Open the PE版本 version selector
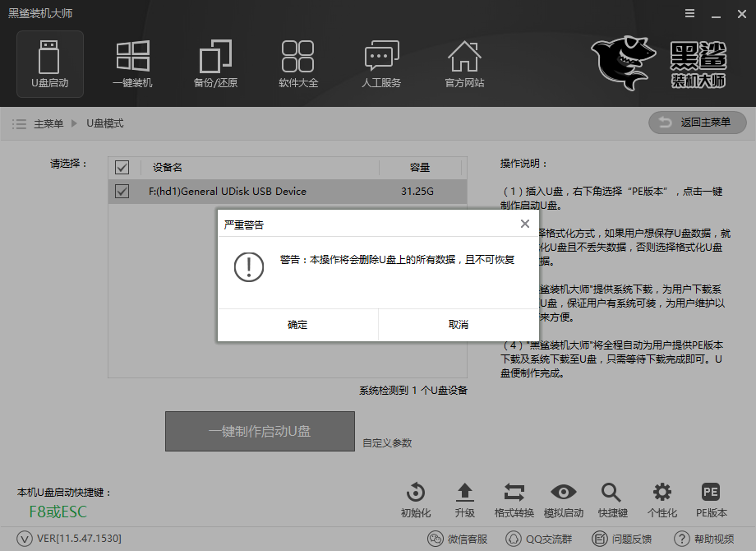The image size is (756, 551). pyautogui.click(x=710, y=498)
